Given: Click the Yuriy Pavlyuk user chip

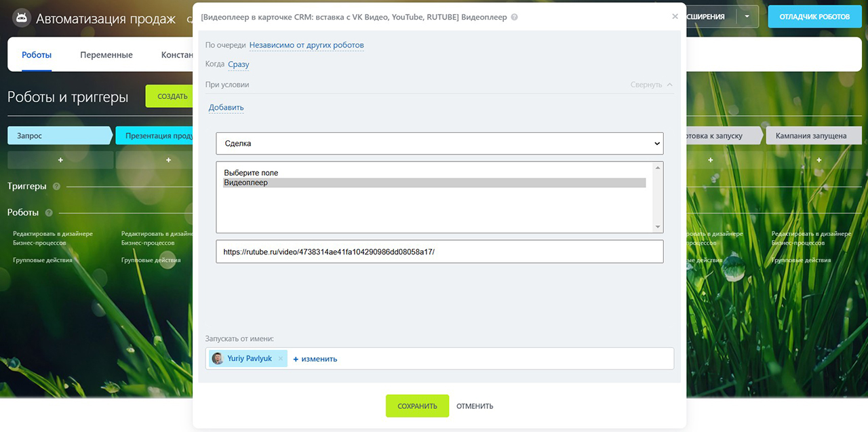Looking at the screenshot, I should [x=248, y=359].
